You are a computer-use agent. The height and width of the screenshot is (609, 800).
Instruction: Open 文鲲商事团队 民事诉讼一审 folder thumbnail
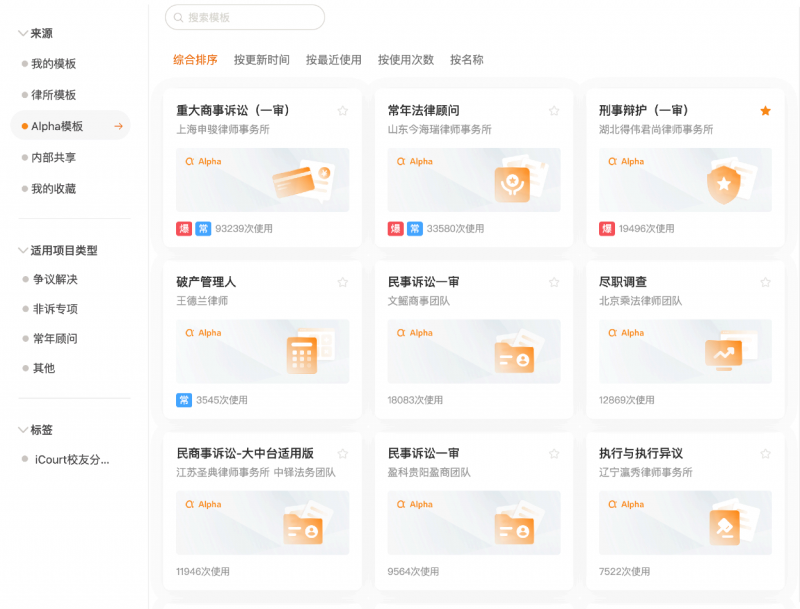click(474, 351)
